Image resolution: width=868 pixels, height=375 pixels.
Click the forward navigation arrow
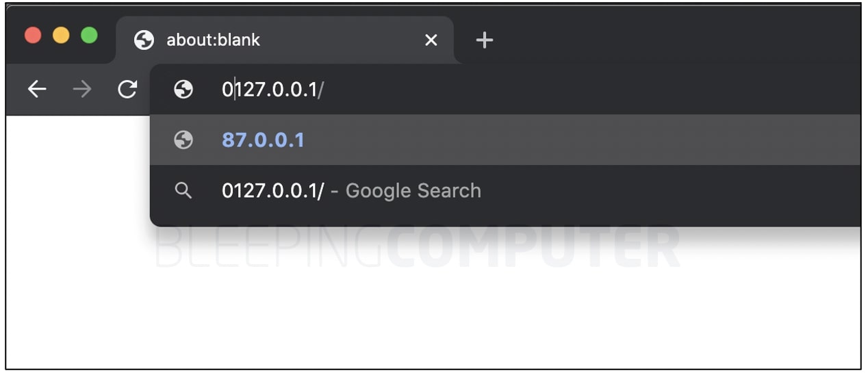(82, 90)
